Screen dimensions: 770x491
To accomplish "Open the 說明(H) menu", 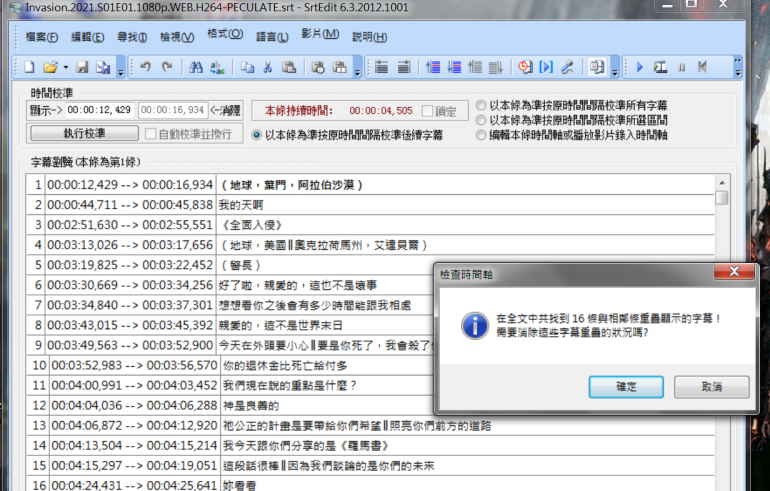I will click(x=370, y=37).
